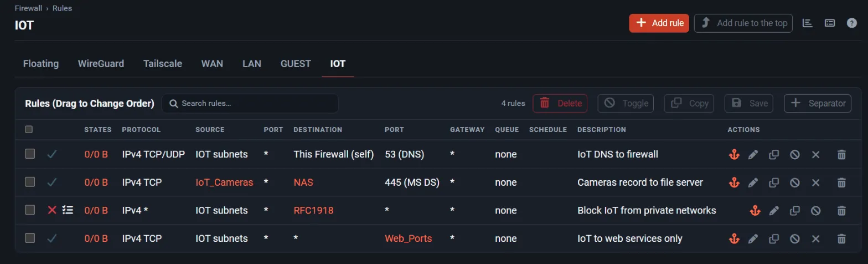Disable the Block IoT from private networks rule
This screenshot has width=868, height=264.
815,211
